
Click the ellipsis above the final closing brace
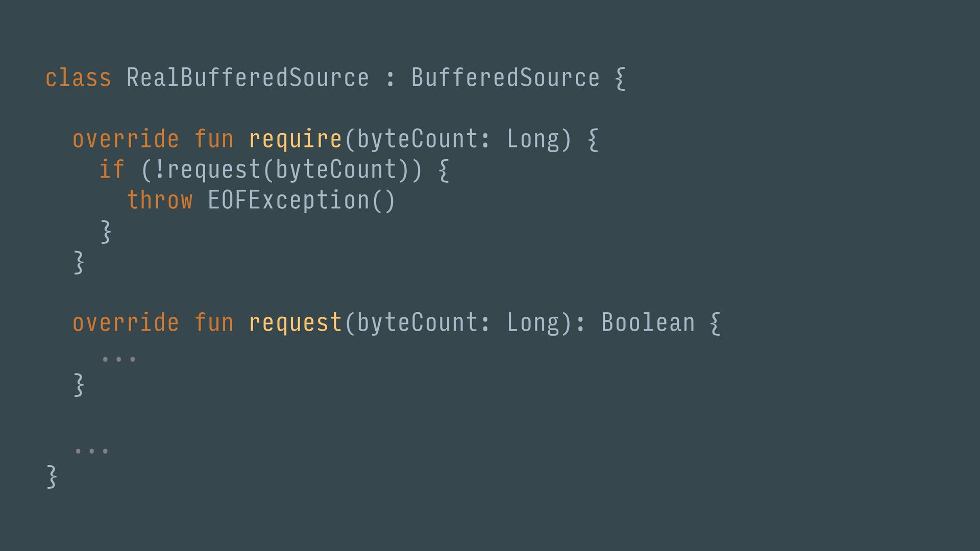[91, 451]
